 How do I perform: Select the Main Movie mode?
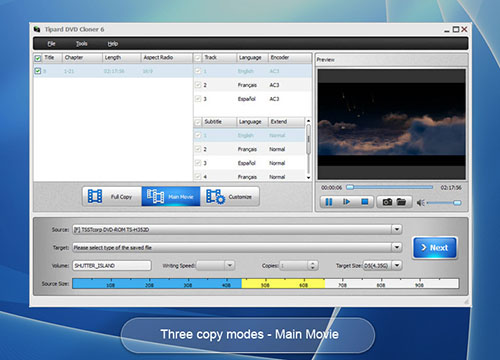(x=171, y=196)
